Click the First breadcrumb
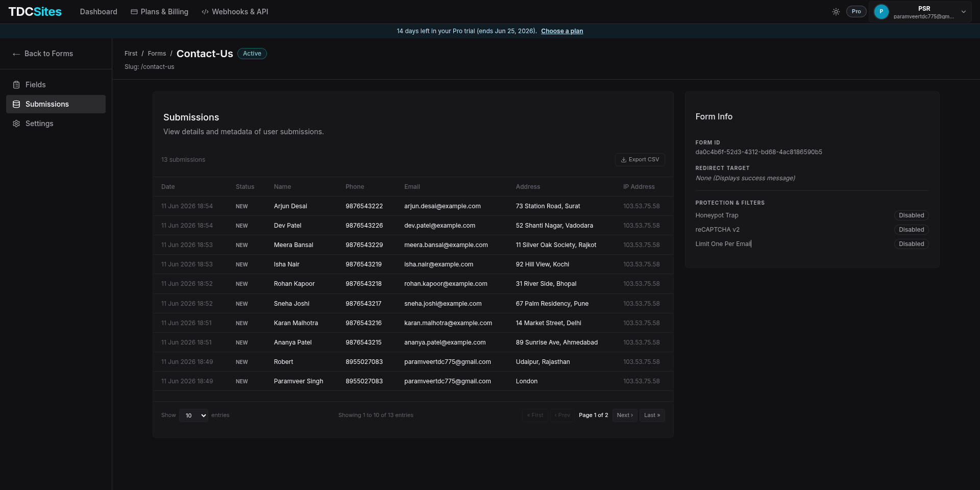 pyautogui.click(x=131, y=54)
